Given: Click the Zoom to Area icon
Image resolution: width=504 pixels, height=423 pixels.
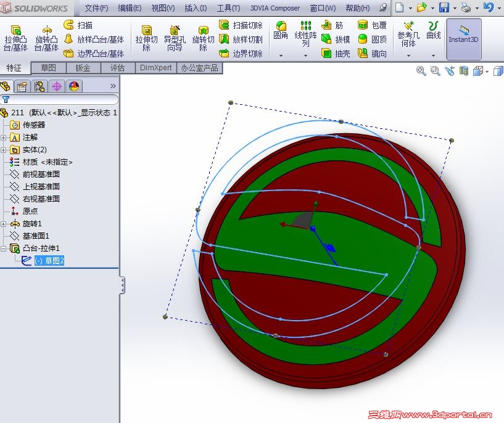Looking at the screenshot, I should click(x=435, y=71).
